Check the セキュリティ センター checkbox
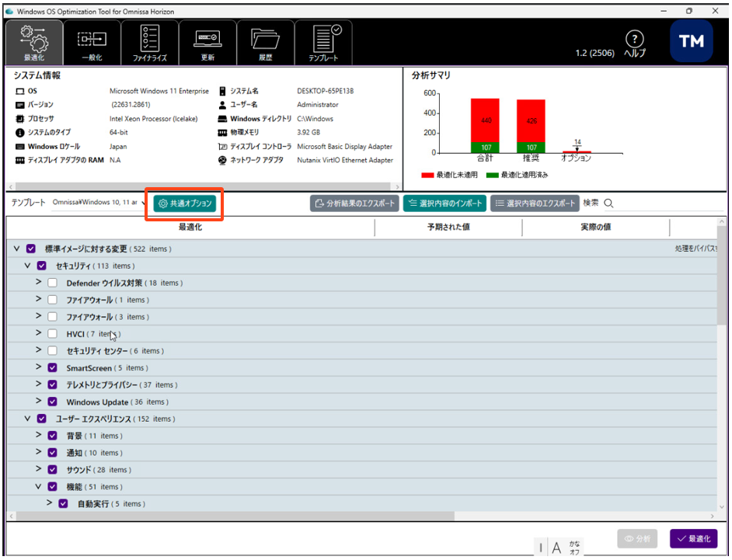The image size is (732, 560). point(52,350)
